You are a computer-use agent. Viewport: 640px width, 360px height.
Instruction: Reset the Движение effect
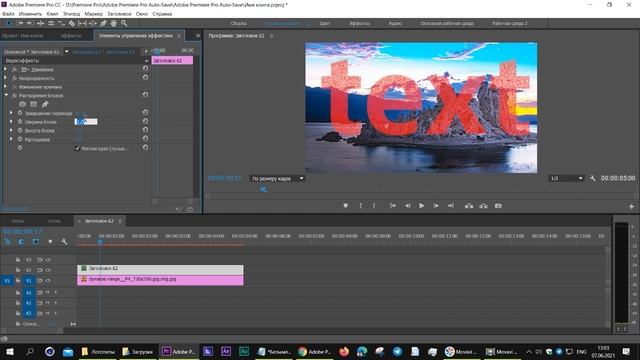[x=145, y=69]
